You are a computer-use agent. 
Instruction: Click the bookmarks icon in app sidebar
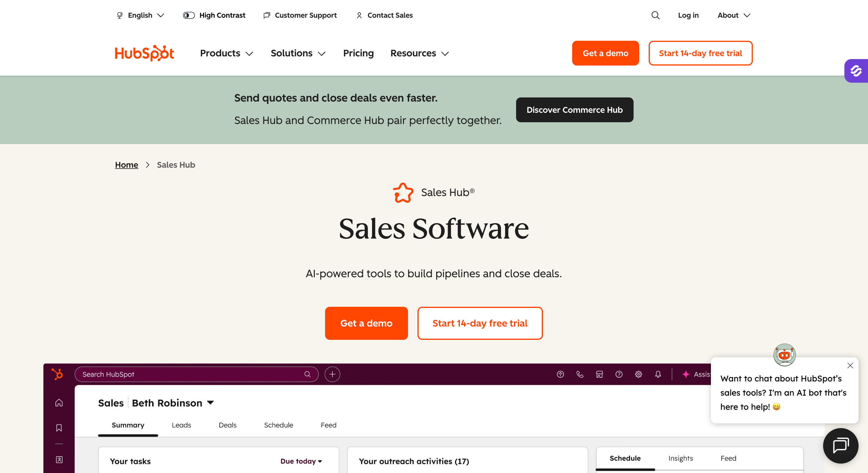[x=59, y=428]
